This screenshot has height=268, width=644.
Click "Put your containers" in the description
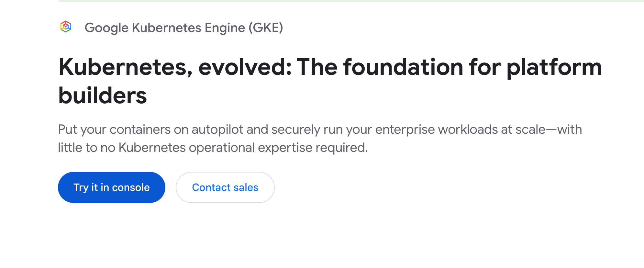pyautogui.click(x=114, y=129)
